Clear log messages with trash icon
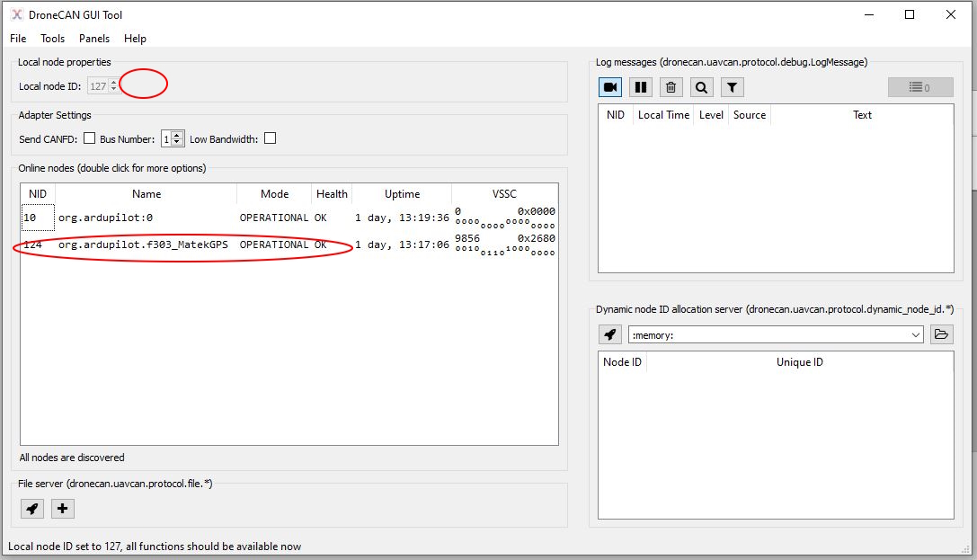This screenshot has height=560, width=977. click(x=671, y=87)
